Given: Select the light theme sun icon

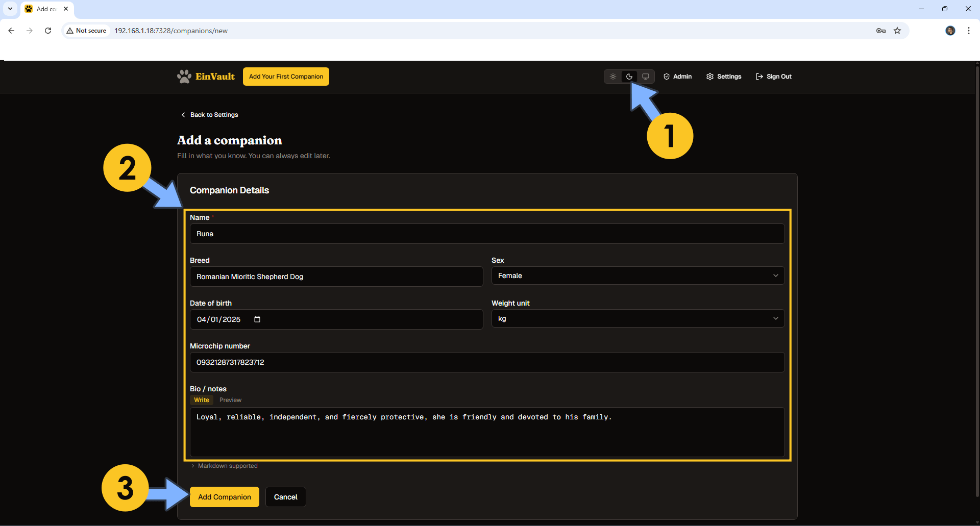Looking at the screenshot, I should click(612, 77).
